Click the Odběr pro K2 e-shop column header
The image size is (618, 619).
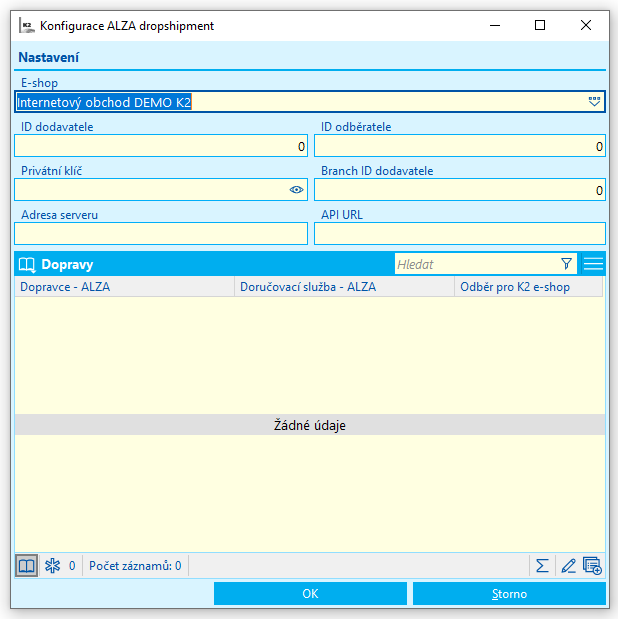pos(529,287)
